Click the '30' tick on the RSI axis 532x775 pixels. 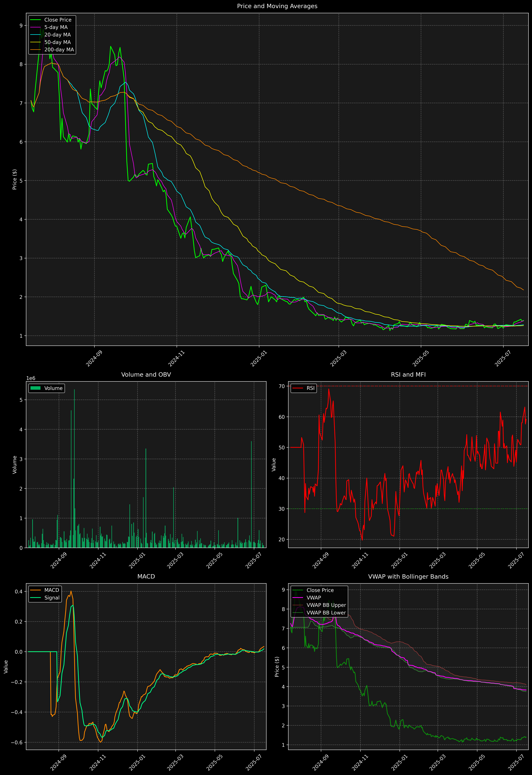pyautogui.click(x=282, y=509)
